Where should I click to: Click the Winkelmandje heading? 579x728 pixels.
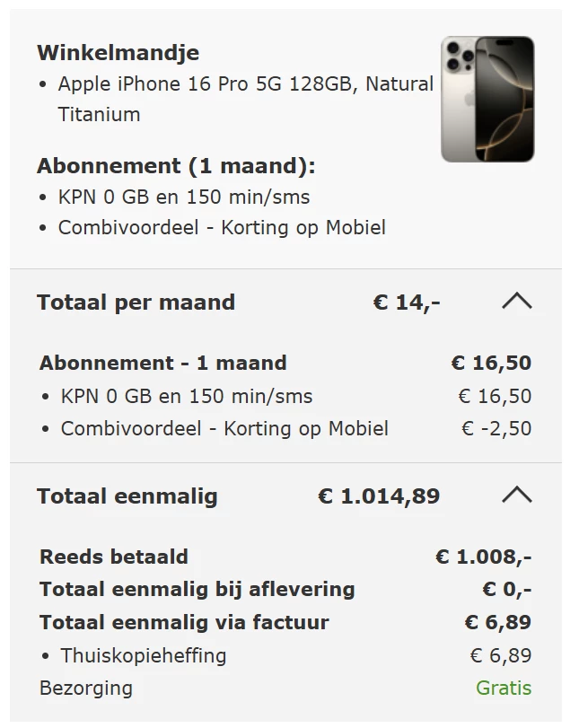coord(118,53)
